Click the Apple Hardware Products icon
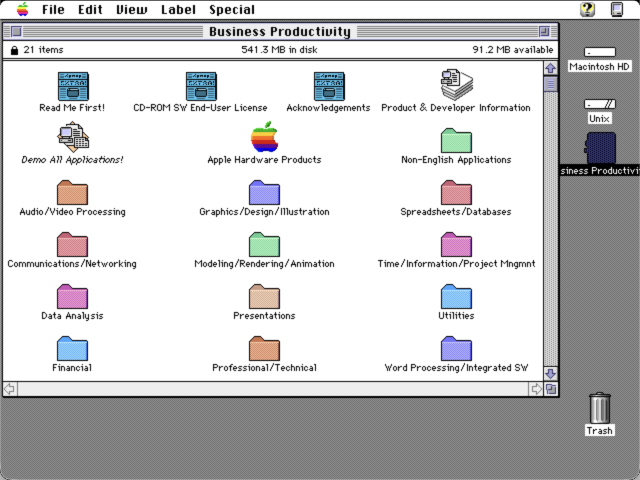 pyautogui.click(x=264, y=137)
